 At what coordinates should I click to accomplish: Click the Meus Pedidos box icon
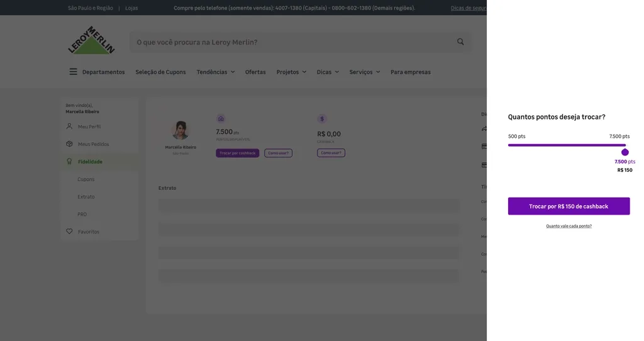click(x=69, y=144)
